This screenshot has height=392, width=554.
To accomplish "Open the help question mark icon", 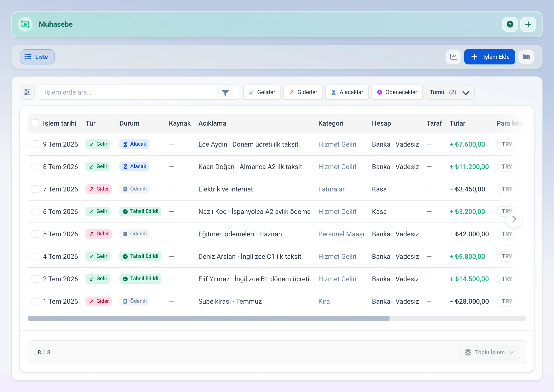I will (x=510, y=24).
